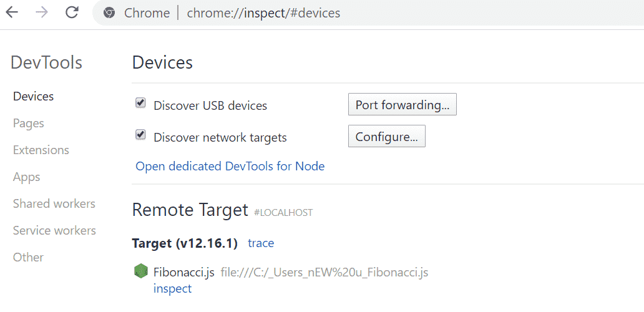The image size is (644, 312).
Task: Open dedicated DevTools for Node
Action: [230, 166]
